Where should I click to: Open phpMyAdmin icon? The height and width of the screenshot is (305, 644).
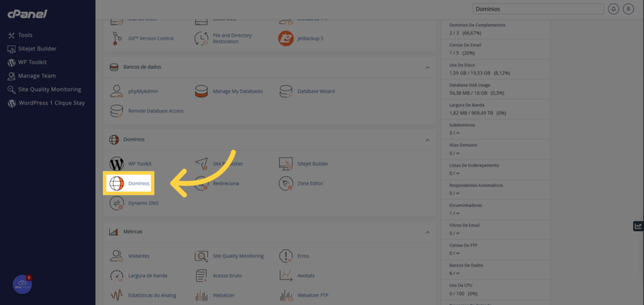click(117, 91)
